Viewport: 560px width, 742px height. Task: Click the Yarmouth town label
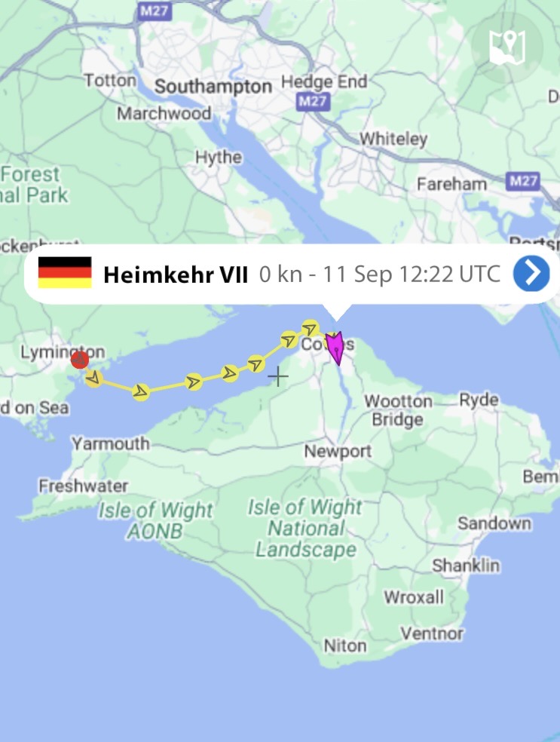[111, 443]
